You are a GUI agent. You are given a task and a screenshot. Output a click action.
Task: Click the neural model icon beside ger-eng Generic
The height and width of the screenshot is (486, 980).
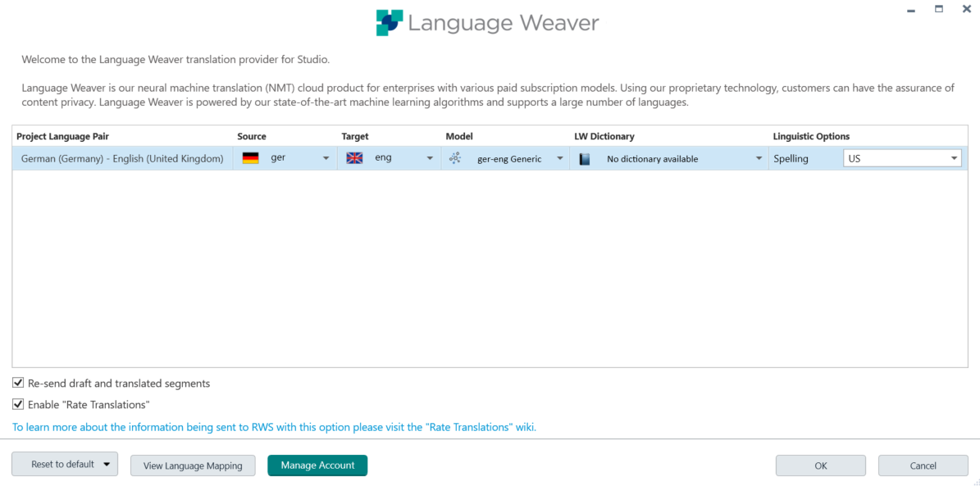pos(456,158)
